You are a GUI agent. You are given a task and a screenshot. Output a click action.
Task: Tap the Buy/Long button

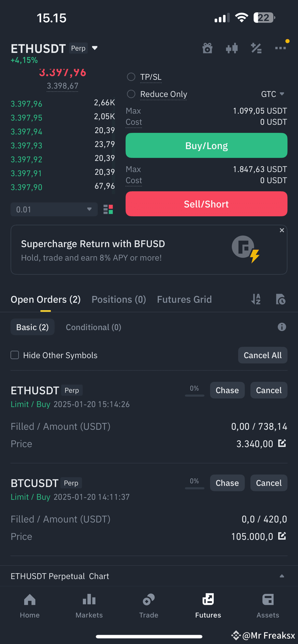point(206,146)
